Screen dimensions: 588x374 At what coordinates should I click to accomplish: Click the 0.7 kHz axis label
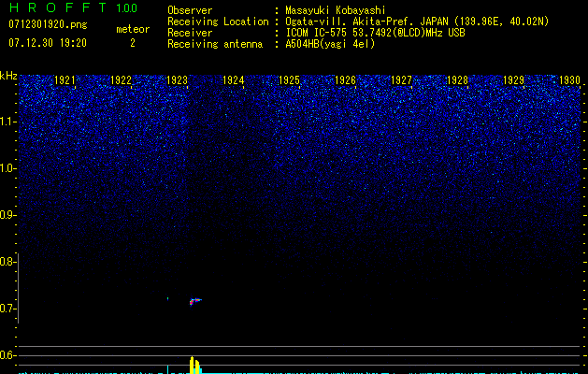point(7,309)
